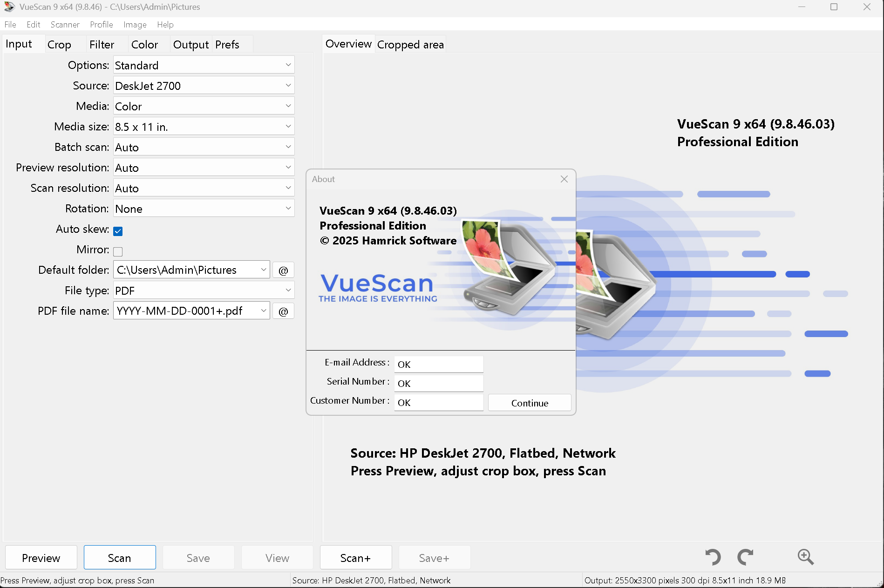The height and width of the screenshot is (588, 884).
Task: Expand the Rotation dropdown set to None
Action: [x=204, y=209]
